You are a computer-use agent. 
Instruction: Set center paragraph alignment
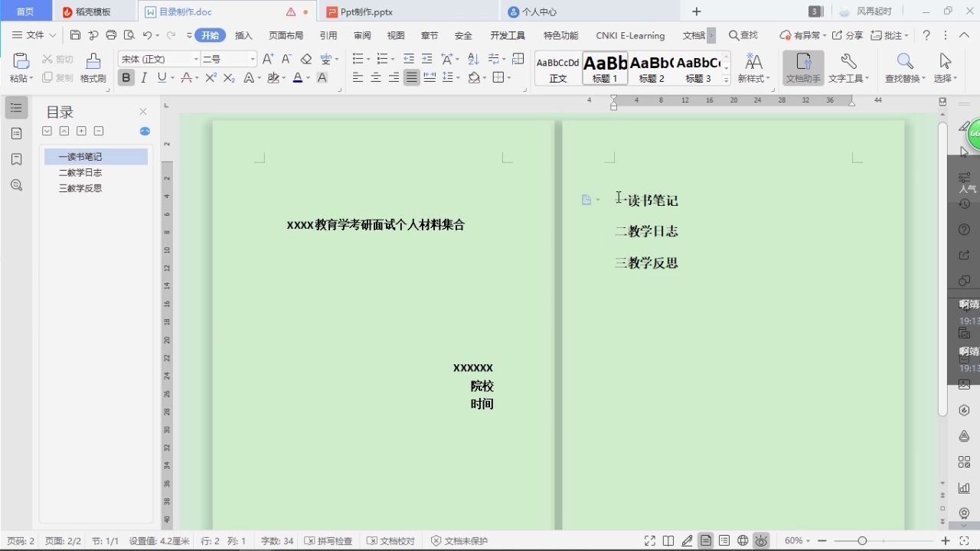(x=376, y=77)
